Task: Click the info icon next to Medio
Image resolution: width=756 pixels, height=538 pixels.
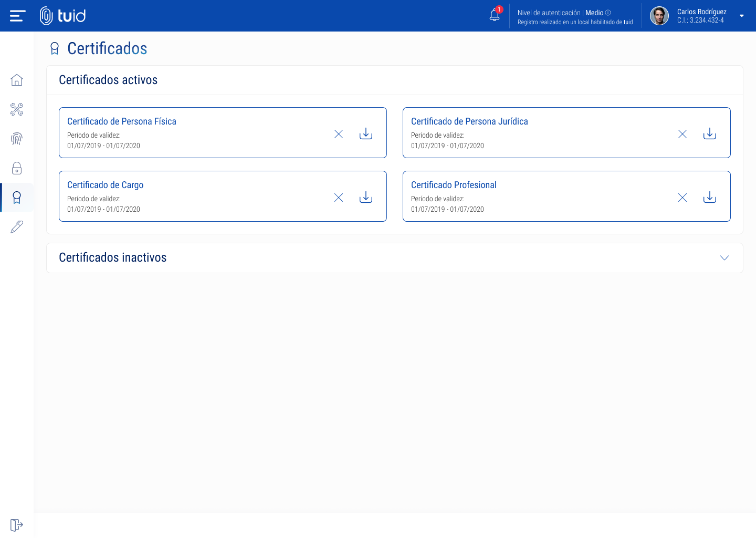Action: (x=608, y=13)
